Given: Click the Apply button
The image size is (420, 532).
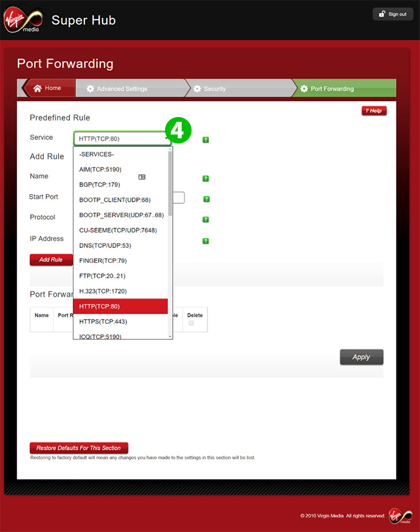Looking at the screenshot, I should [361, 357].
